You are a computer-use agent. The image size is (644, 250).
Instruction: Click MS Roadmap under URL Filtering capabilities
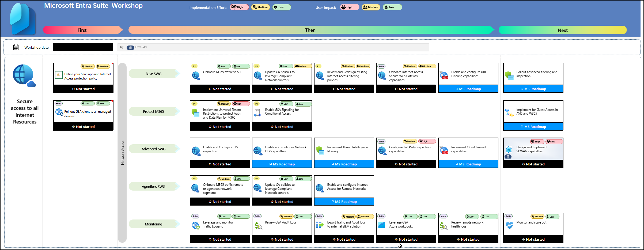pos(468,89)
